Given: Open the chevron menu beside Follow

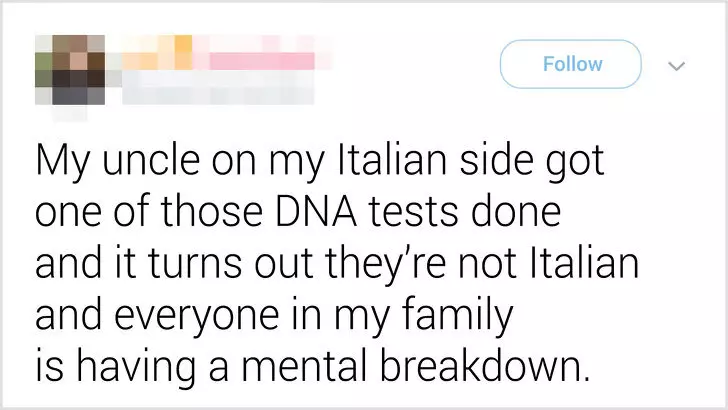Looking at the screenshot, I should tap(676, 66).
